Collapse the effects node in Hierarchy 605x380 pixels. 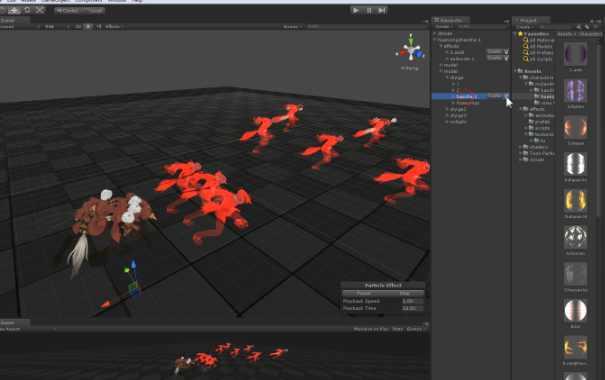coord(441,46)
